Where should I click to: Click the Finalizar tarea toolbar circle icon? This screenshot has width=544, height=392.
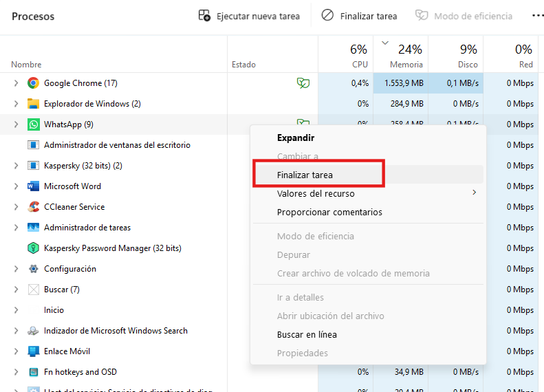(327, 15)
